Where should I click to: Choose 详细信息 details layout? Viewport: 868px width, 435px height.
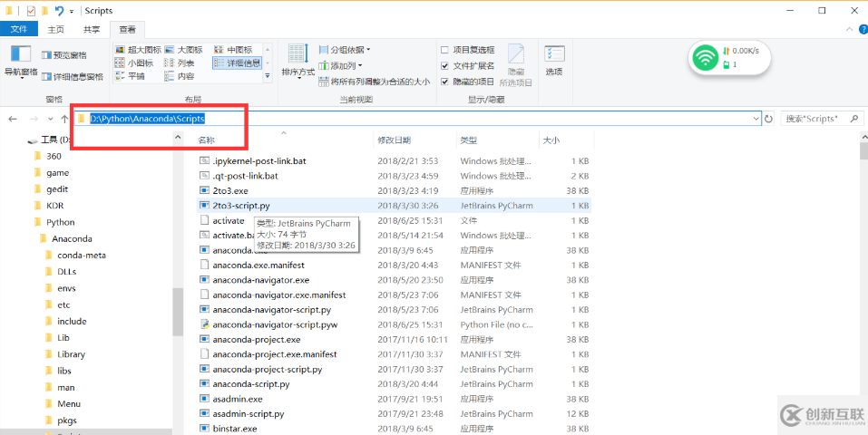coord(237,63)
